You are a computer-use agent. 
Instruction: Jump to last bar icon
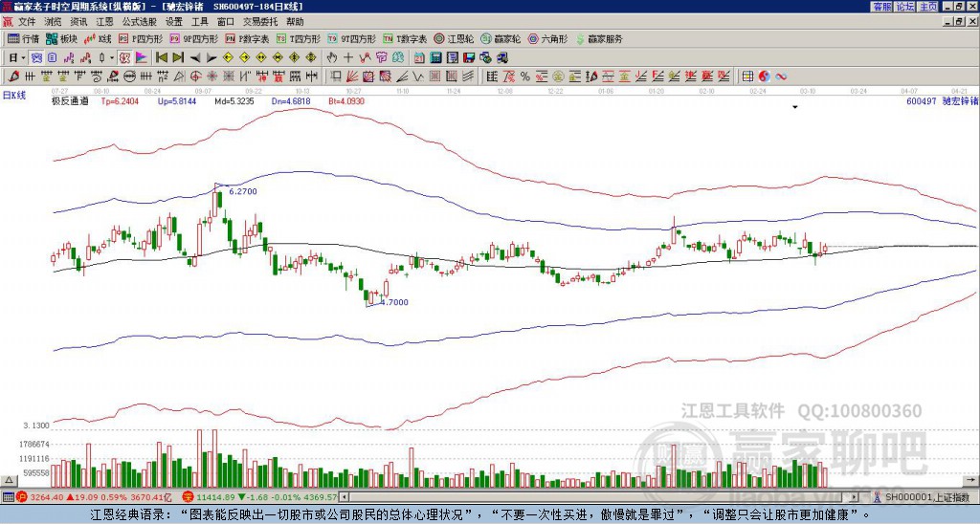pyautogui.click(x=178, y=57)
